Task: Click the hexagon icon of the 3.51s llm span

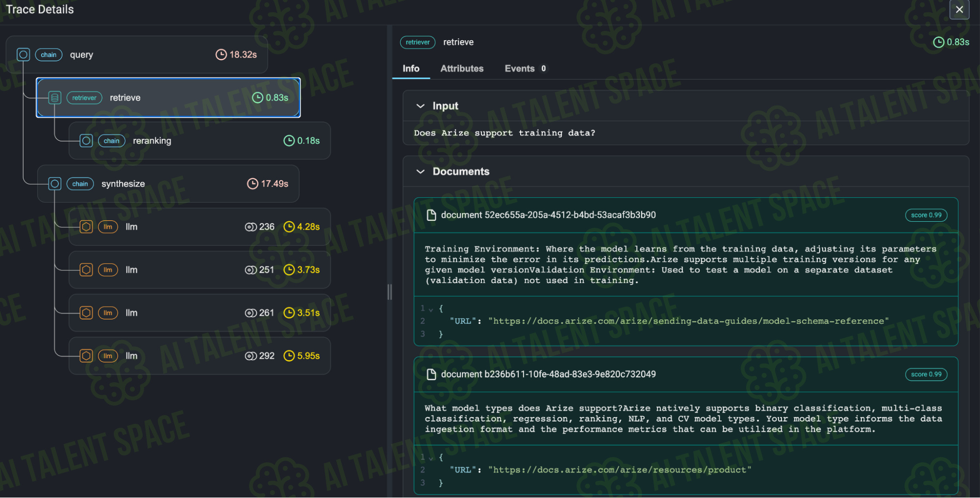Action: tap(86, 313)
